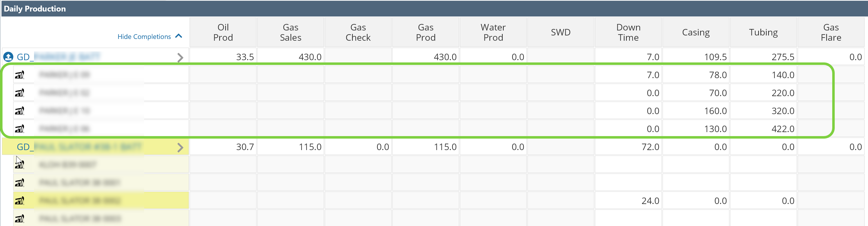Click the Oil Prod column header

(x=223, y=32)
